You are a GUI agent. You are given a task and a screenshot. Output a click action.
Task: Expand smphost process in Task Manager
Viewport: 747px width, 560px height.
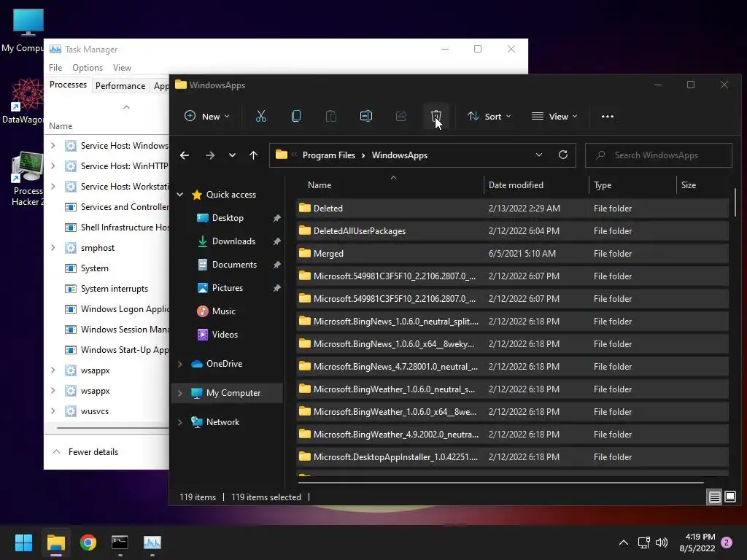53,248
